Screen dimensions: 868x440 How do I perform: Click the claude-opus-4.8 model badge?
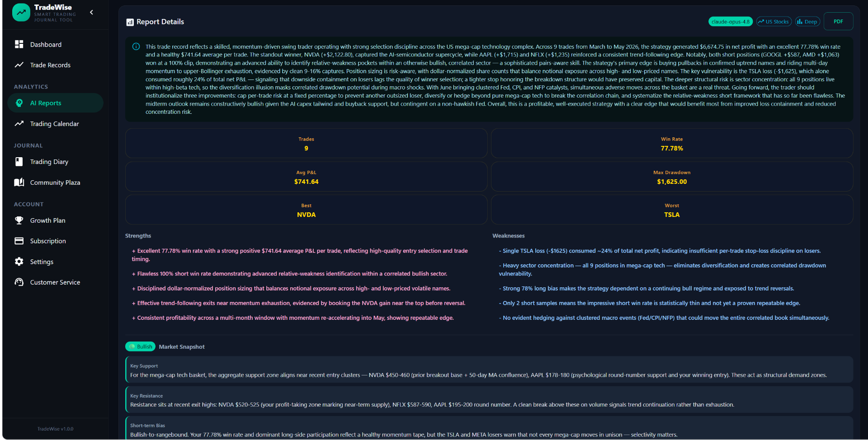[x=730, y=22]
